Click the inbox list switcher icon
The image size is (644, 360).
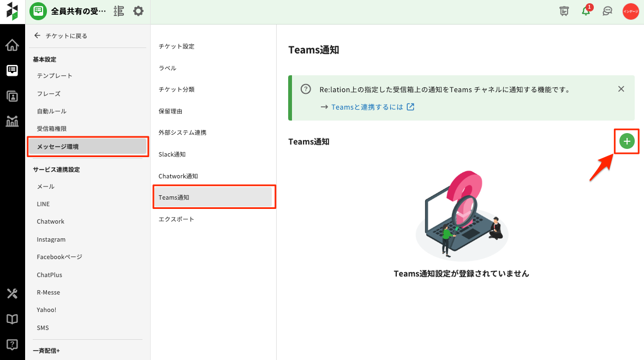point(118,11)
